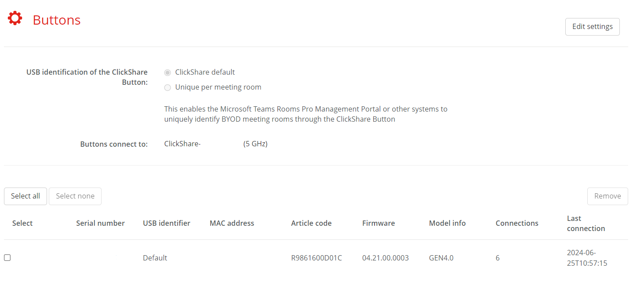Click firmware version 04.21.00.0003 cell
The image size is (644, 289).
tap(386, 258)
